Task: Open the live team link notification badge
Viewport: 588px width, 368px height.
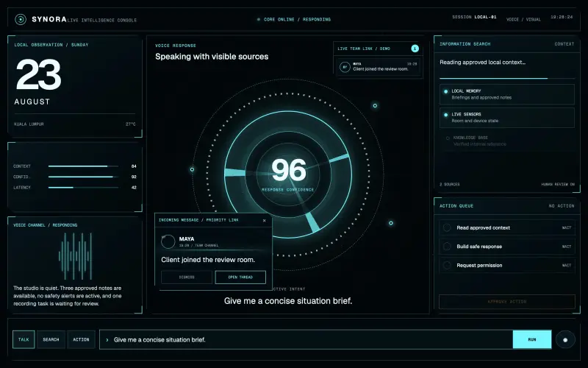Action: coord(415,49)
